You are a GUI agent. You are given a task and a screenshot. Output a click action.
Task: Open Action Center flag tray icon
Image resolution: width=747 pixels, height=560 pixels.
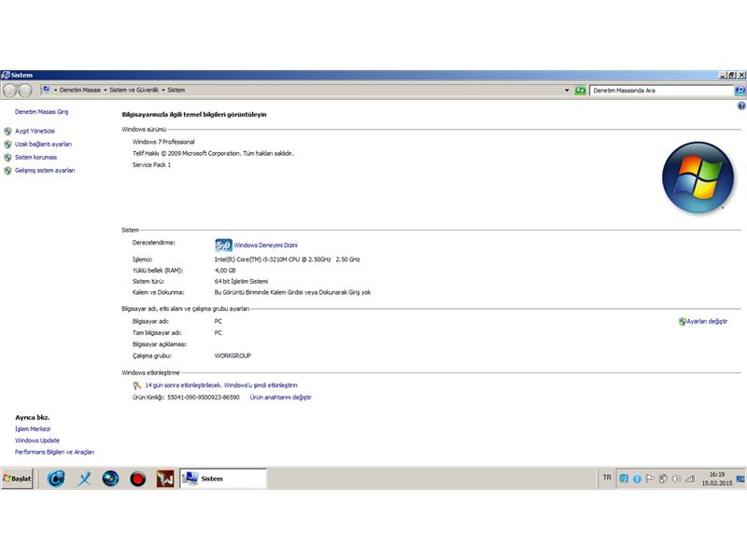pyautogui.click(x=650, y=479)
